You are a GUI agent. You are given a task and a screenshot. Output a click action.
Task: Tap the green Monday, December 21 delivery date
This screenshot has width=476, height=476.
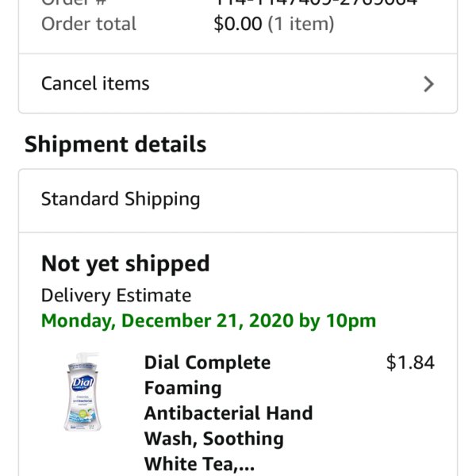tap(209, 321)
